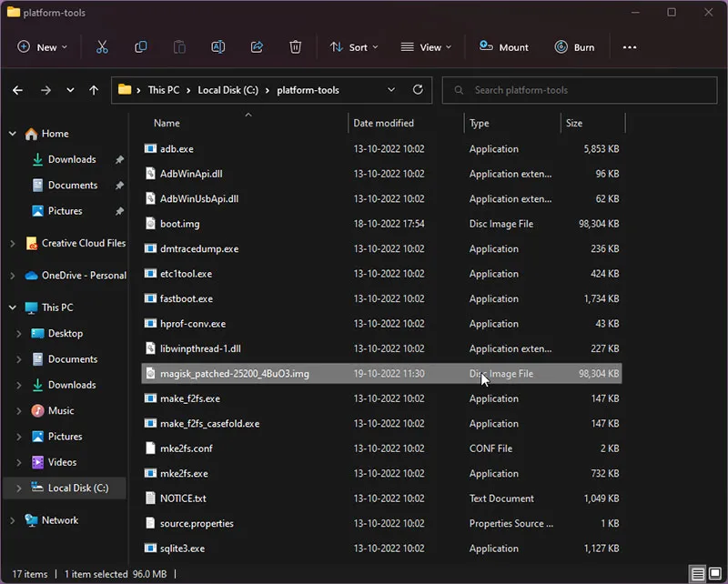Open the View options dropdown
This screenshot has width=728, height=584.
point(427,47)
